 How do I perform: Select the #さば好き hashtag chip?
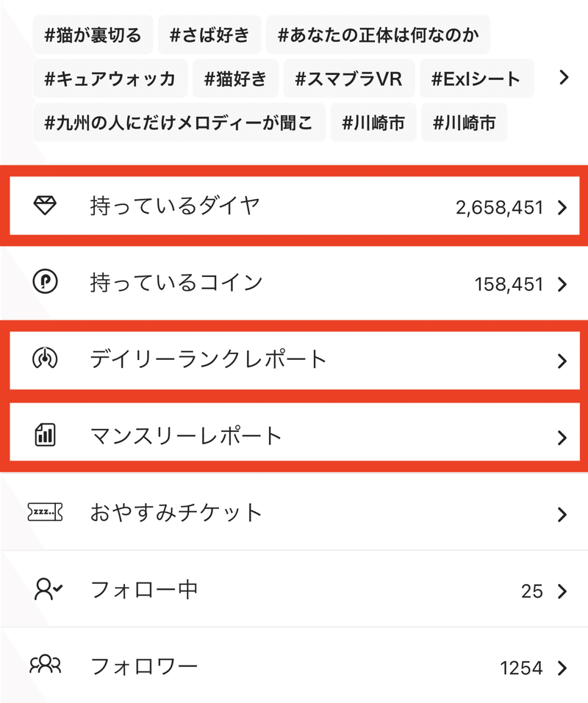pyautogui.click(x=209, y=35)
